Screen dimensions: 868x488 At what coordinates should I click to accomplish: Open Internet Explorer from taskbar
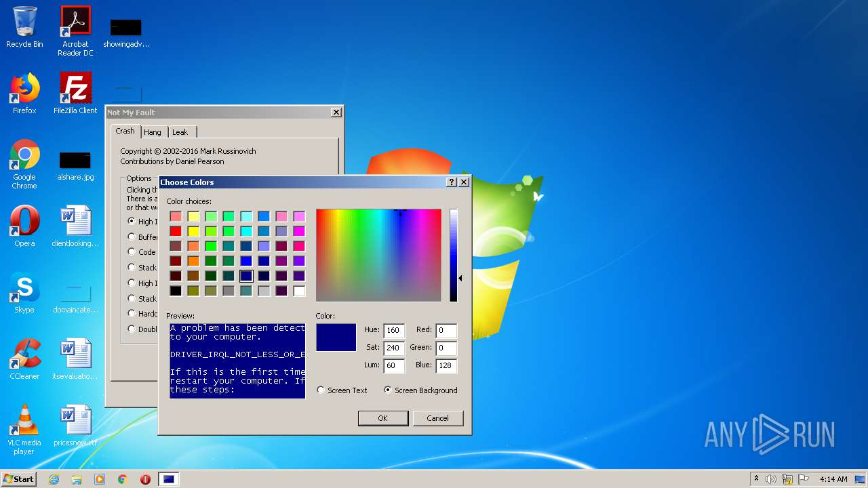point(54,479)
